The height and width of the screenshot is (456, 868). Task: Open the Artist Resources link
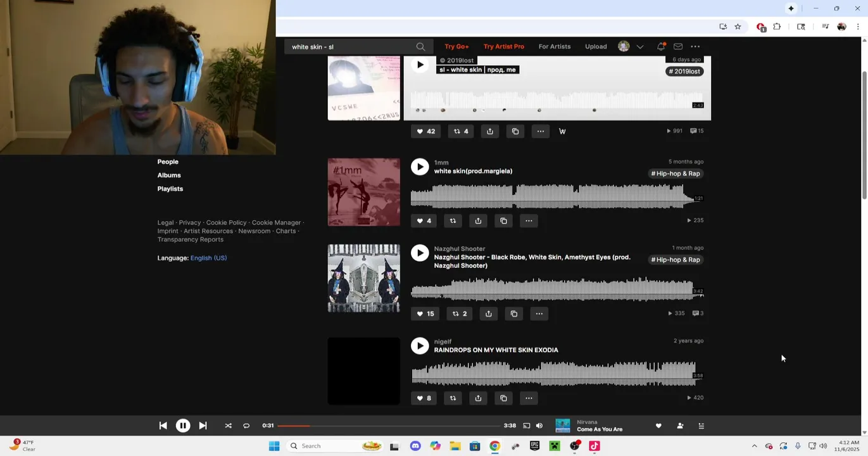pyautogui.click(x=208, y=231)
